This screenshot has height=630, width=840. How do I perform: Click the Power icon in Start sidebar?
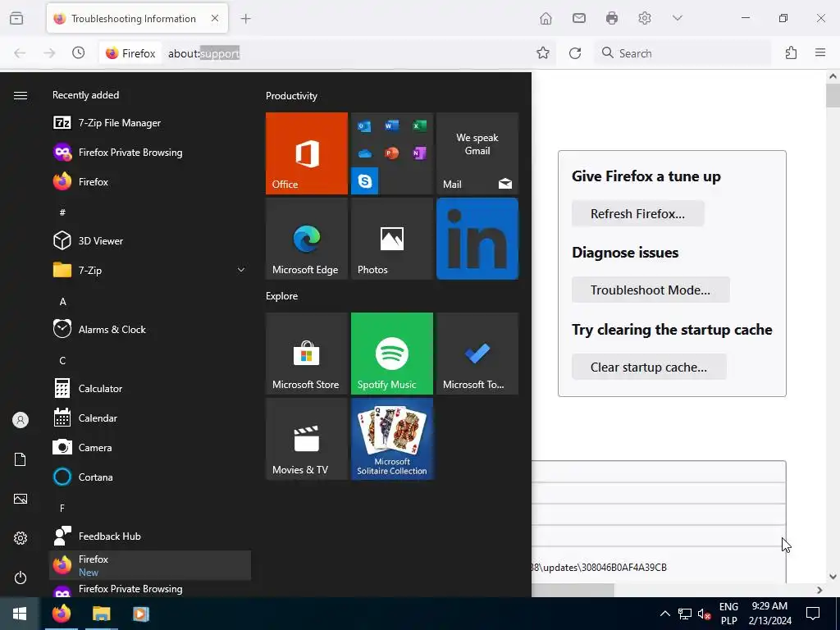click(x=21, y=577)
